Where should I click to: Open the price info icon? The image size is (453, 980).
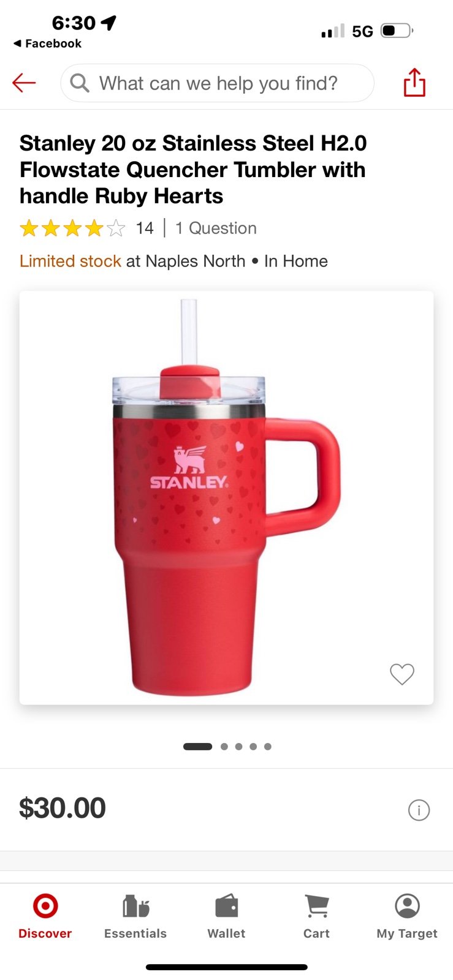tap(419, 810)
